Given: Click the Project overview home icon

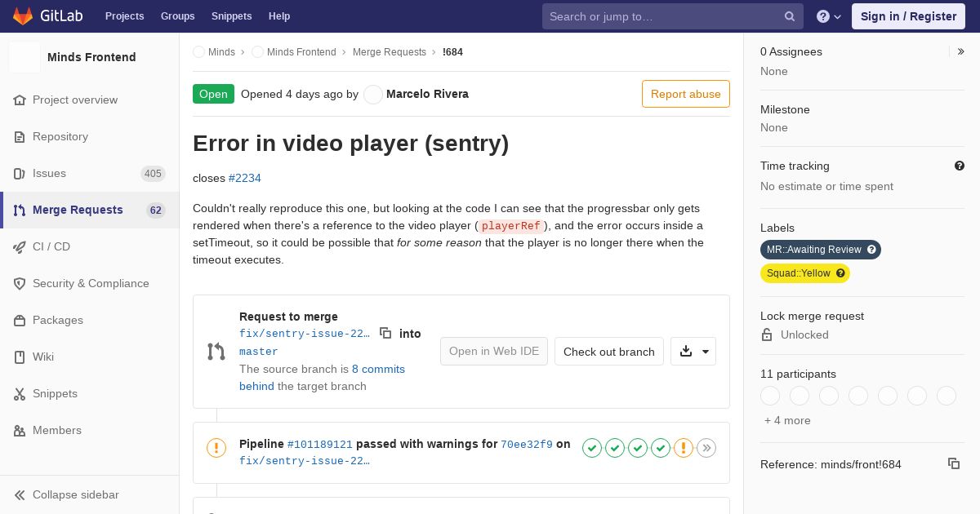Looking at the screenshot, I should (x=20, y=100).
